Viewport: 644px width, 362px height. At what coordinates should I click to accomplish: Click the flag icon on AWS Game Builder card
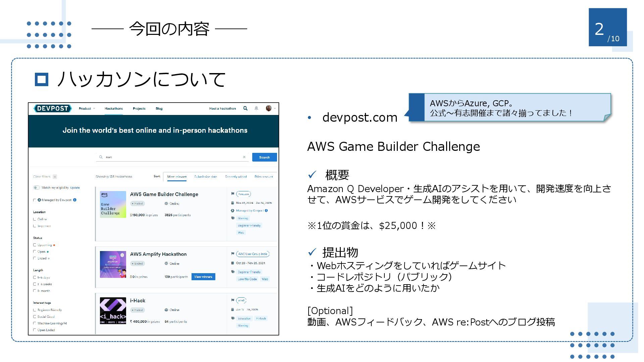[x=232, y=194]
